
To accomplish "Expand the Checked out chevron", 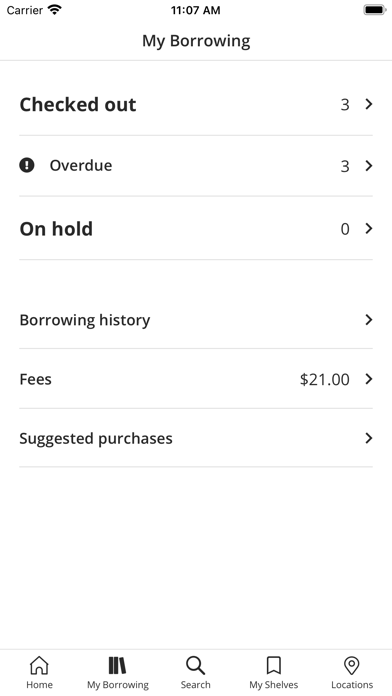I will tap(368, 104).
